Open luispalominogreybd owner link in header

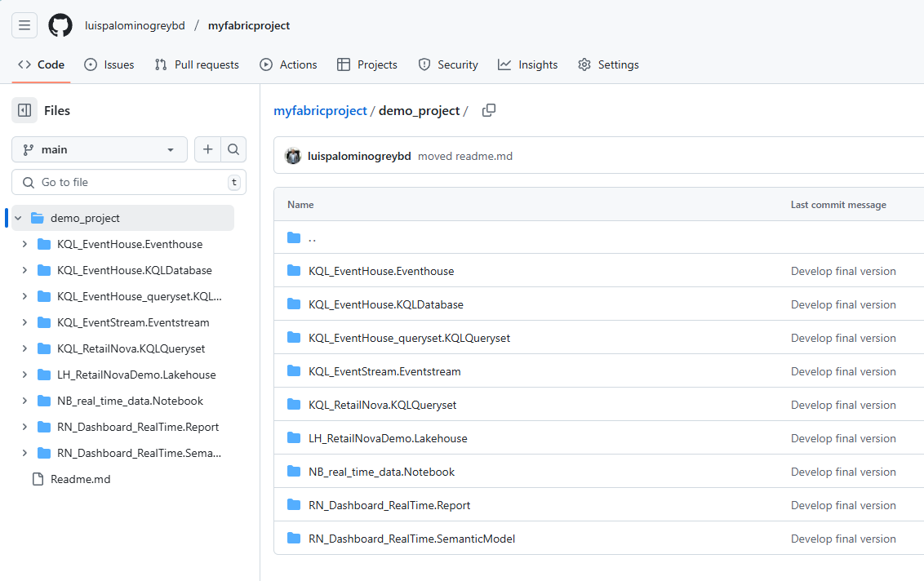(135, 25)
